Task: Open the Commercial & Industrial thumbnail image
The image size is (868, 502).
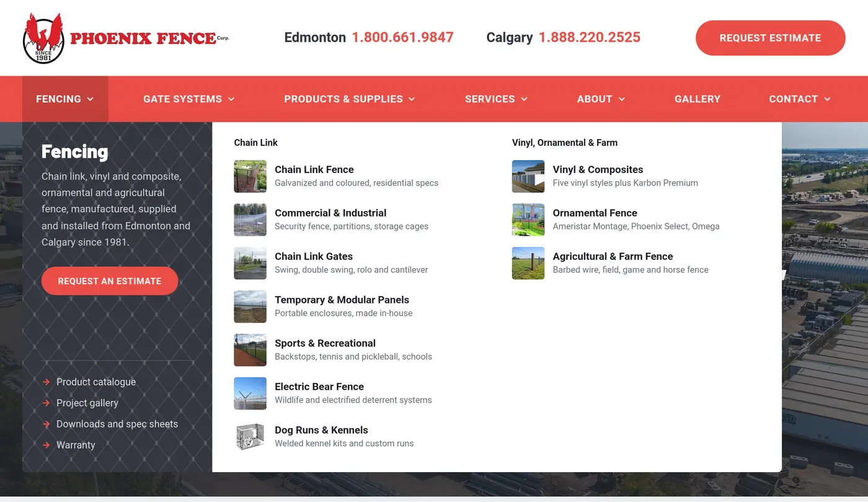Action: (x=250, y=220)
